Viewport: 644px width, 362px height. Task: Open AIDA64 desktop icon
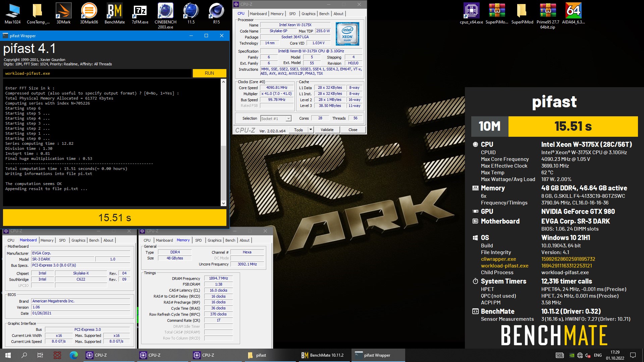pyautogui.click(x=573, y=14)
